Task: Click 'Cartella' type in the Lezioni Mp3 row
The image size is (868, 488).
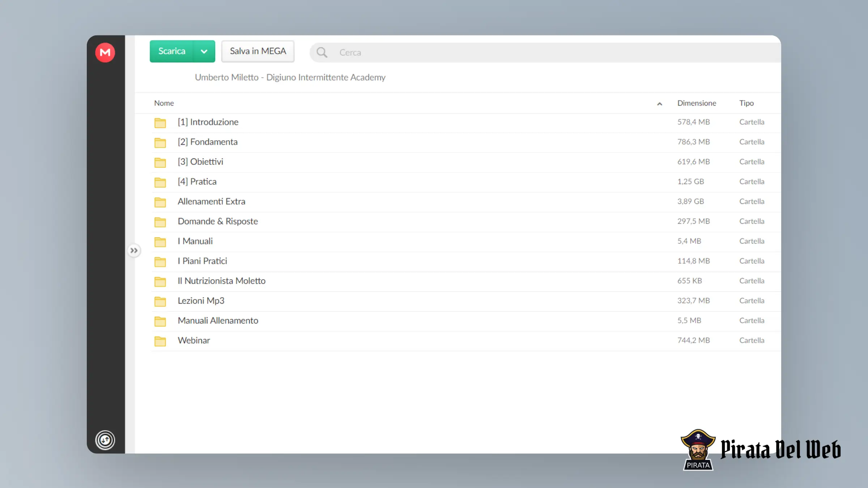Action: (x=752, y=301)
